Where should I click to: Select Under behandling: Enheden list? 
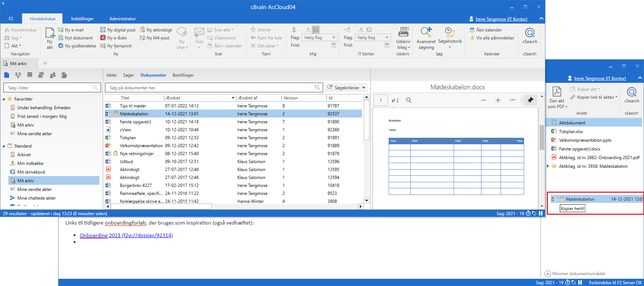(x=44, y=107)
